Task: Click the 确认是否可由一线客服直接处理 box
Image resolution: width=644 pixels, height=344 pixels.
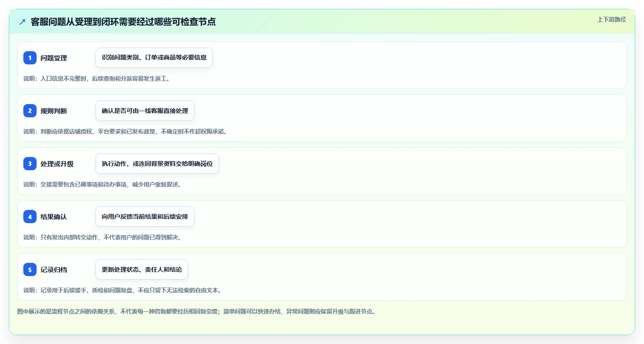Action: click(x=145, y=111)
